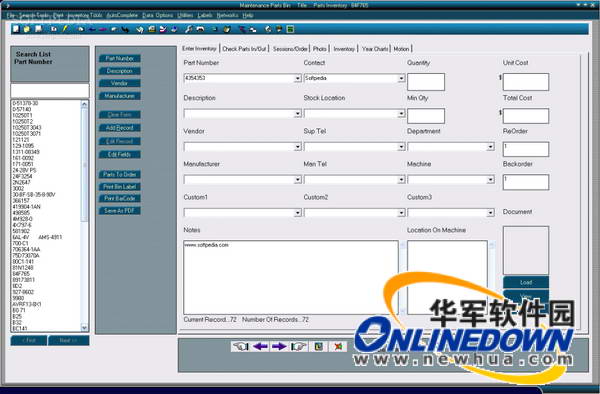Click the Parts To Order button

pos(119,174)
